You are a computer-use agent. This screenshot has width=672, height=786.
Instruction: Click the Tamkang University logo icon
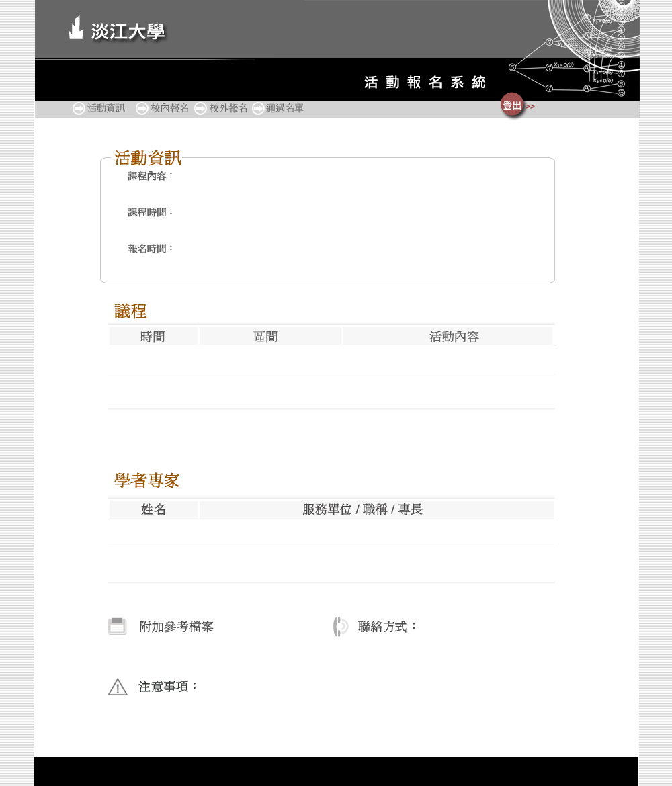coord(76,28)
